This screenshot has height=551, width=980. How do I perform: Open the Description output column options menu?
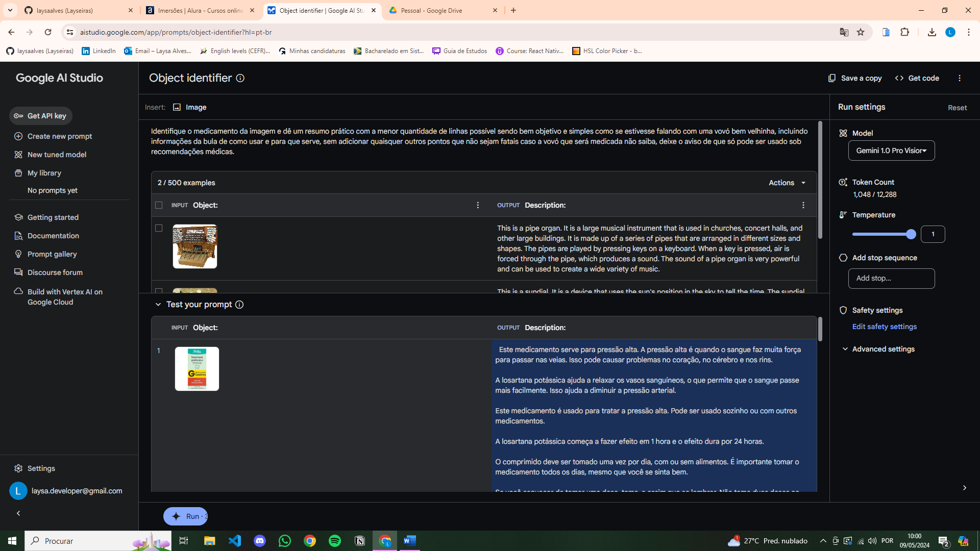point(803,205)
